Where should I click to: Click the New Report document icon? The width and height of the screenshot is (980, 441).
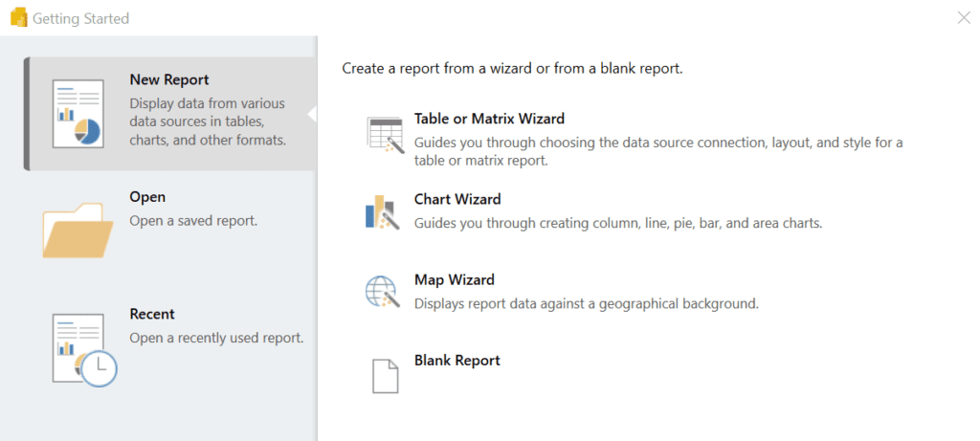(78, 114)
